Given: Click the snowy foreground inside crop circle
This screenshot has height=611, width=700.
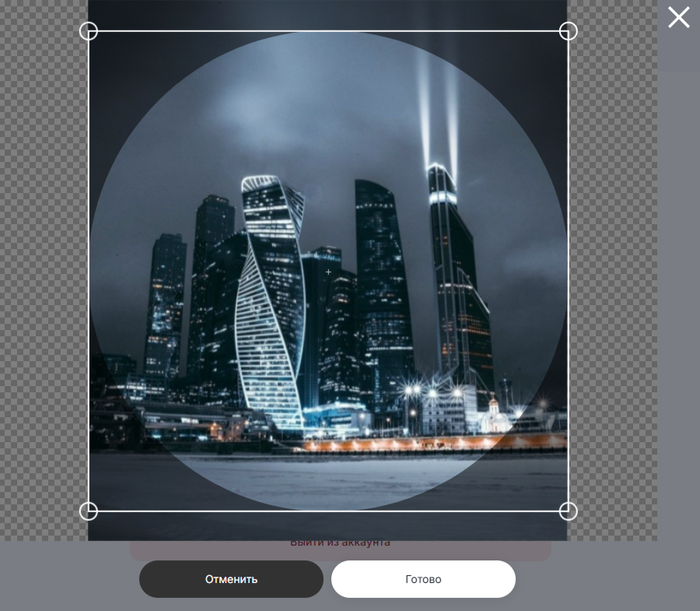Looking at the screenshot, I should tap(328, 479).
